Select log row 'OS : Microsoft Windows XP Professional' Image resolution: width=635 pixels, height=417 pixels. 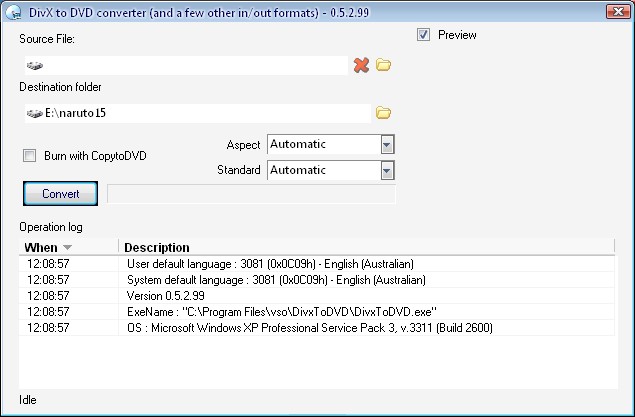(x=317, y=328)
